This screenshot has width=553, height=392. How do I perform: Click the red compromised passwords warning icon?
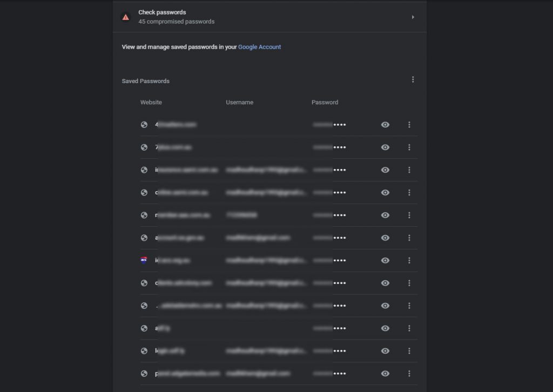coord(125,17)
